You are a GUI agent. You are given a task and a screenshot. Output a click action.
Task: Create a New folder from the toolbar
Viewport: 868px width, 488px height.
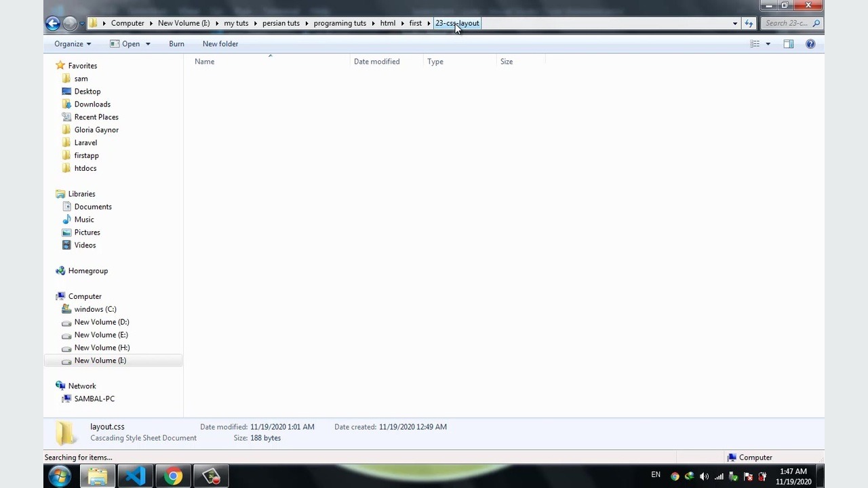(x=220, y=44)
